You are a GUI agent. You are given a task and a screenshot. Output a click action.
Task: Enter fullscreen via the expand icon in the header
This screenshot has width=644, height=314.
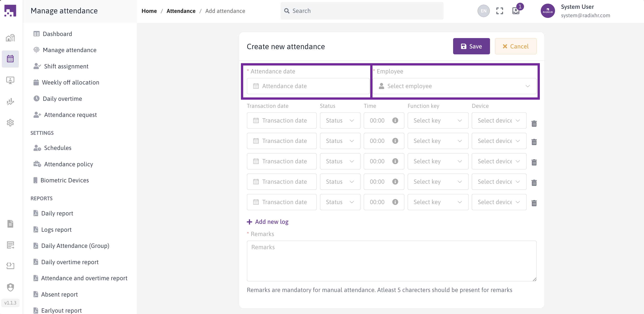(500, 11)
